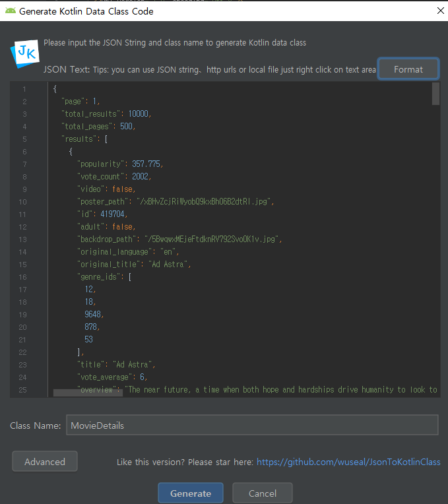This screenshot has width=448, height=504.
Task: Click the "vote_average": 6 line
Action: click(x=112, y=377)
